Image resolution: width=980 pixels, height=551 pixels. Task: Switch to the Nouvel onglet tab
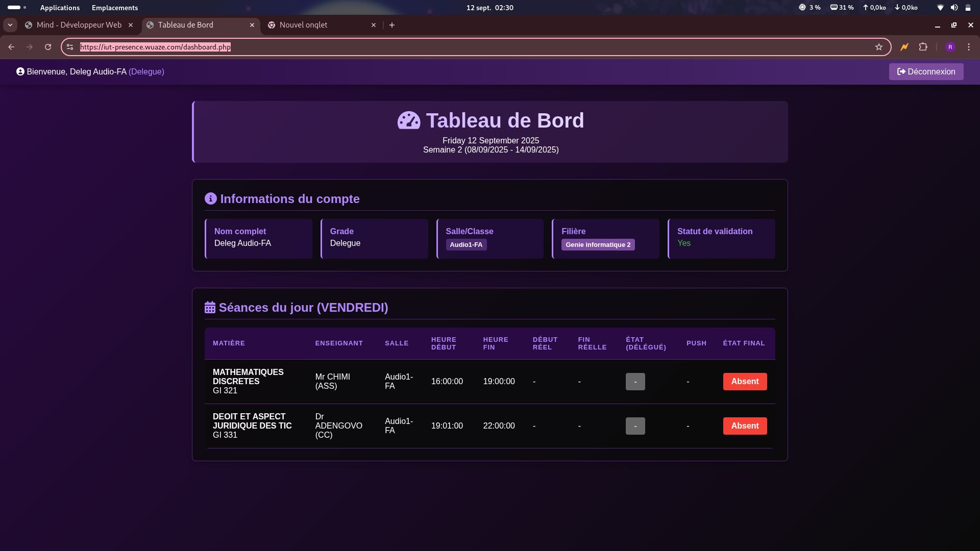(304, 24)
